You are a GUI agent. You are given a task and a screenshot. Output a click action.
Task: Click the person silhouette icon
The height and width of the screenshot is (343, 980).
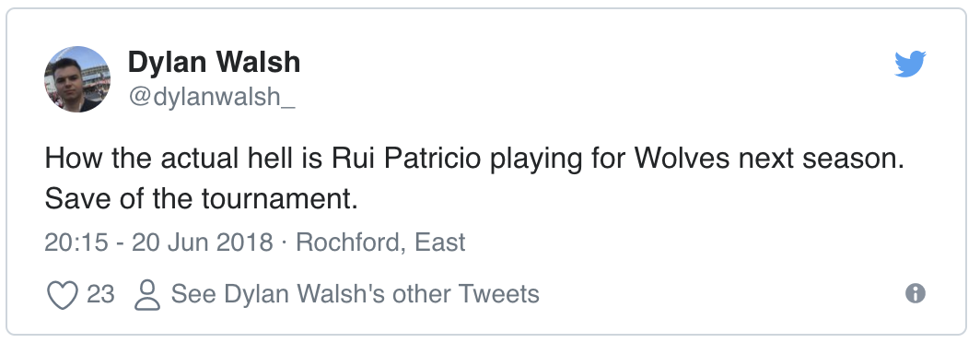[147, 294]
